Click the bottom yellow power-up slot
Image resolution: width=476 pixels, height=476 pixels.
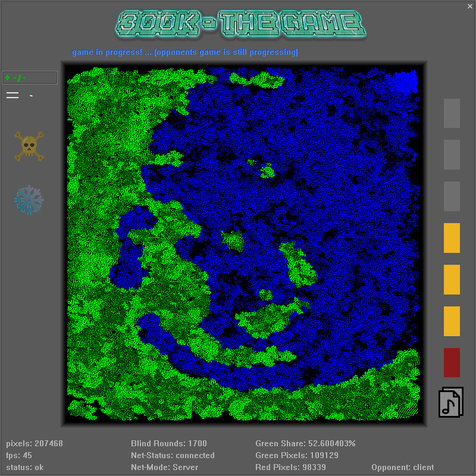click(x=451, y=321)
